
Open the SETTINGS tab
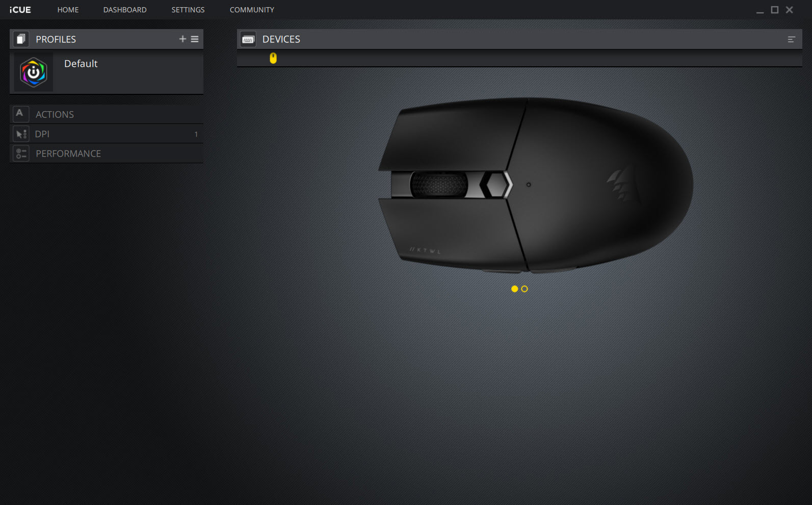[x=188, y=10]
